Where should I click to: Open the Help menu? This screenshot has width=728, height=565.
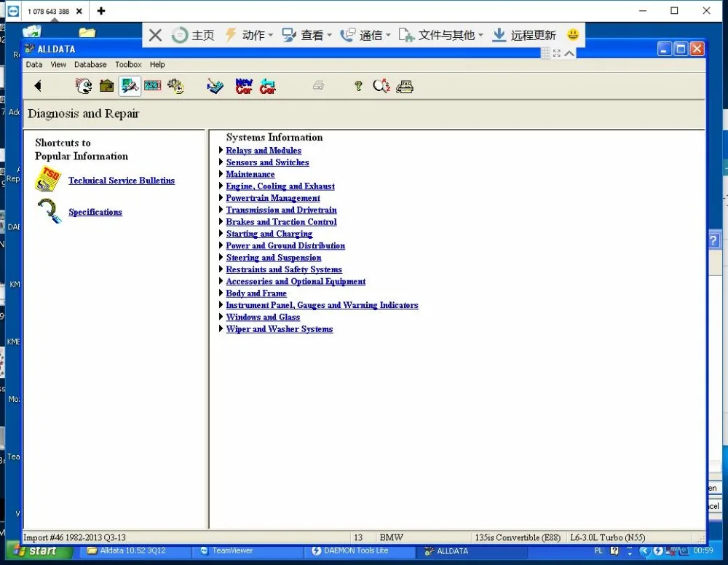pos(157,65)
